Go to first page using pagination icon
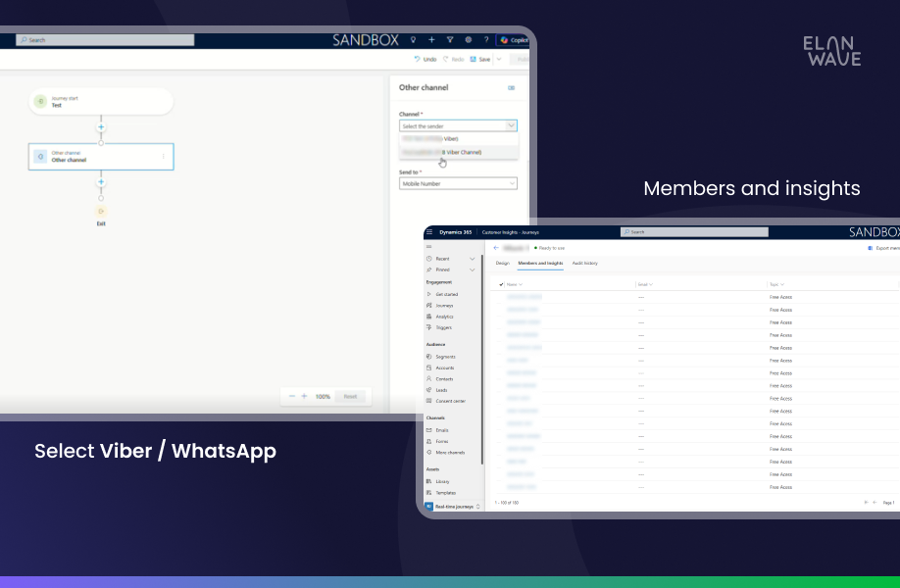The width and height of the screenshot is (900, 588). click(866, 503)
